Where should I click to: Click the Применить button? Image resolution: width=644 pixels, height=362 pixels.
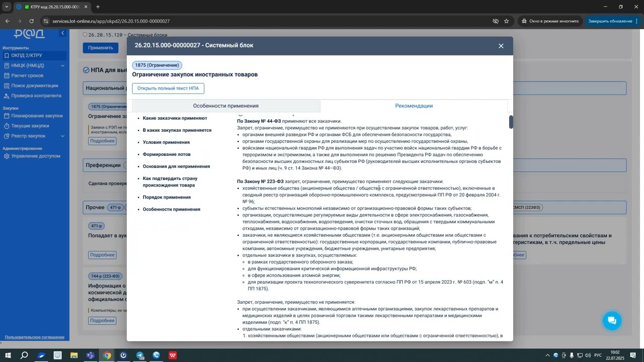point(101,48)
